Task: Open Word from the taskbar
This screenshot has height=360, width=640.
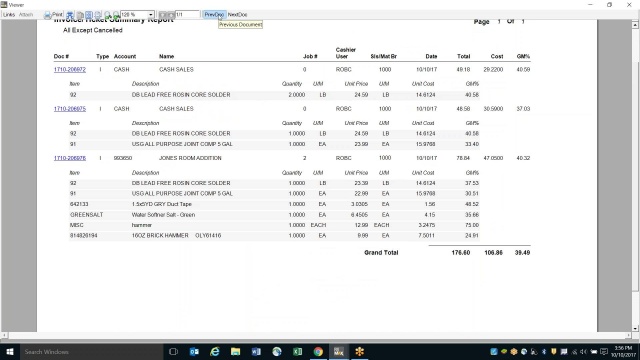Action: point(256,351)
